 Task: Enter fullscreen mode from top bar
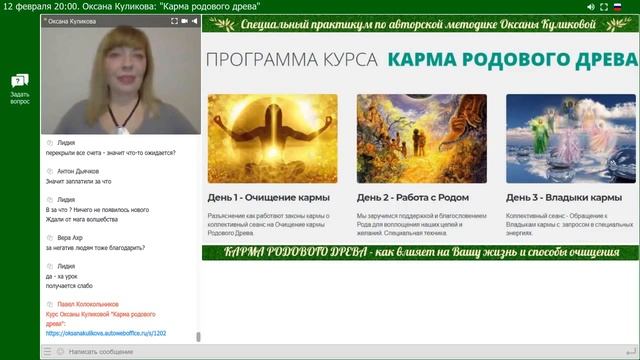click(x=604, y=7)
